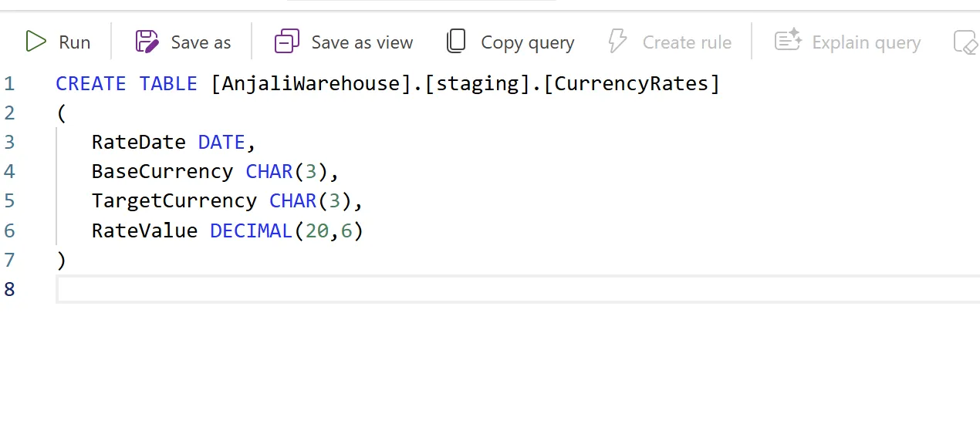Place cursor in empty line 8

[518, 289]
